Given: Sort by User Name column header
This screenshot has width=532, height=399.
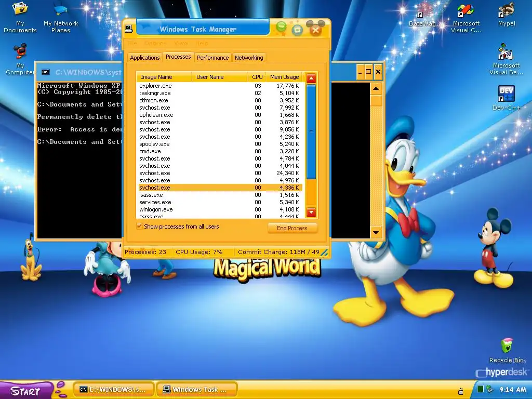Looking at the screenshot, I should click(219, 77).
